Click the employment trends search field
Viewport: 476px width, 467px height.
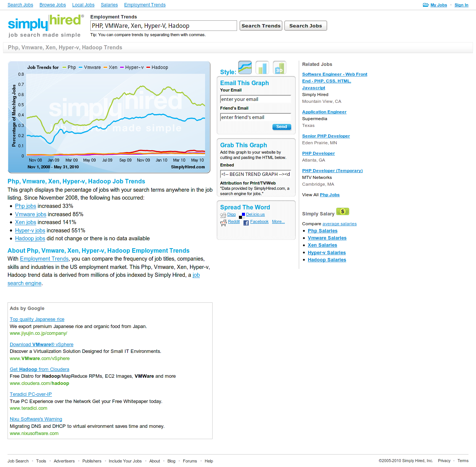[x=164, y=26]
